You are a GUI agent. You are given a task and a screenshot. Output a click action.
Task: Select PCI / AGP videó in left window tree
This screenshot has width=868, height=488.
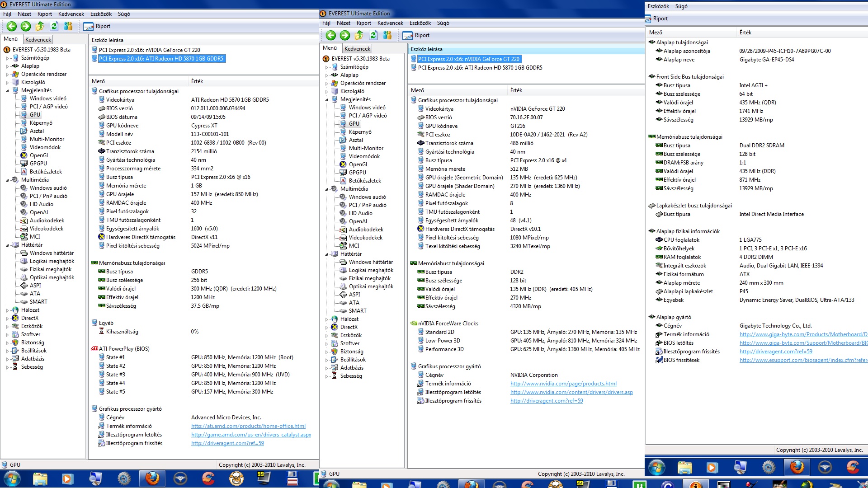(48, 107)
